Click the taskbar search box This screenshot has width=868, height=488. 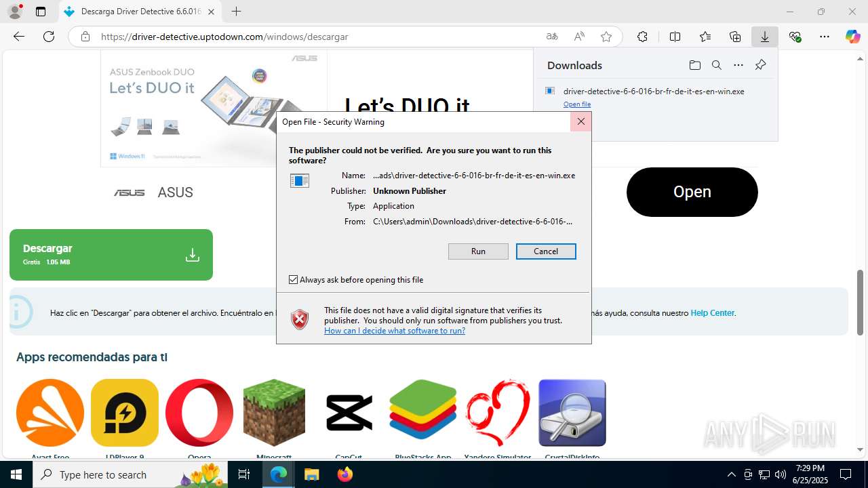coord(130,474)
